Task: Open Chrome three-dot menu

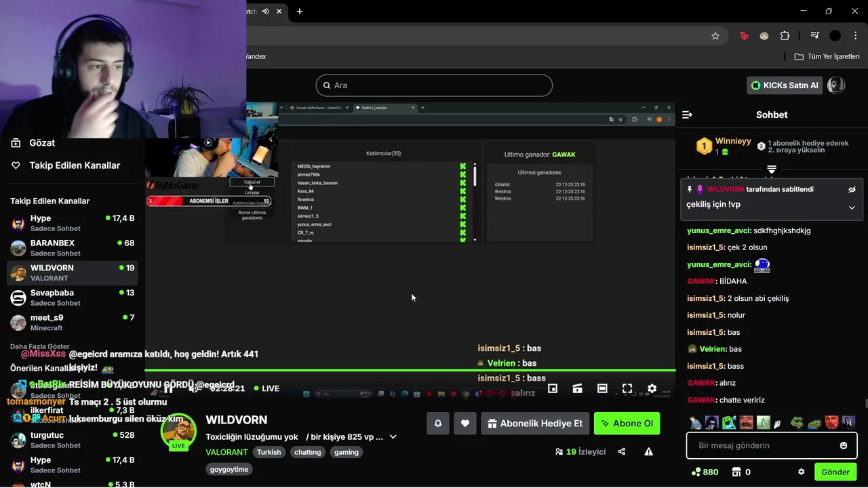Action: point(856,36)
